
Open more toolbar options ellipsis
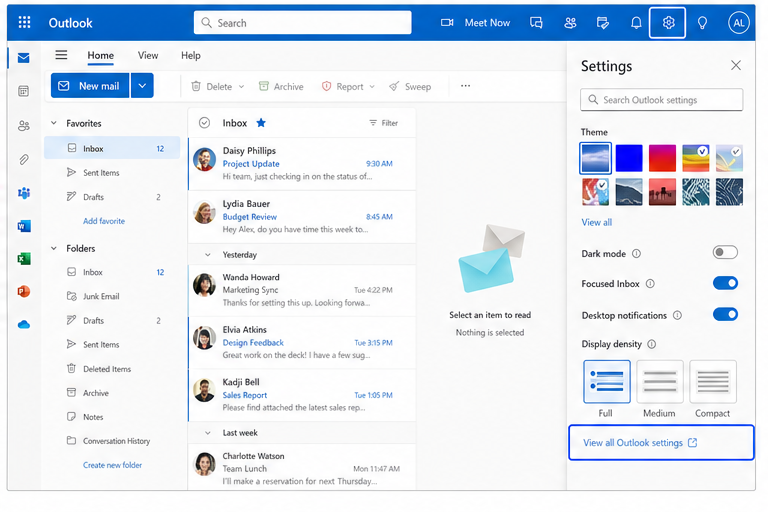click(465, 86)
